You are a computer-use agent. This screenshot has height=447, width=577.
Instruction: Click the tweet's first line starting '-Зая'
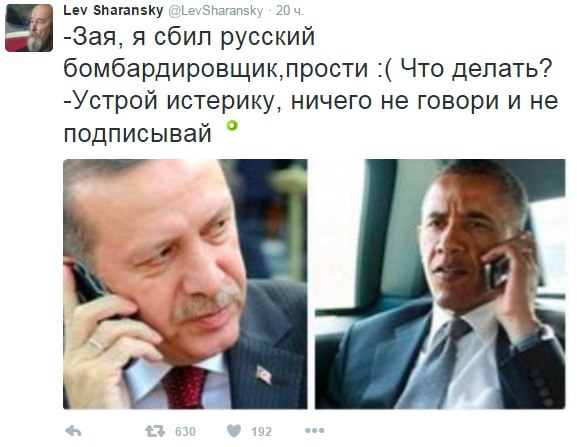coord(189,37)
